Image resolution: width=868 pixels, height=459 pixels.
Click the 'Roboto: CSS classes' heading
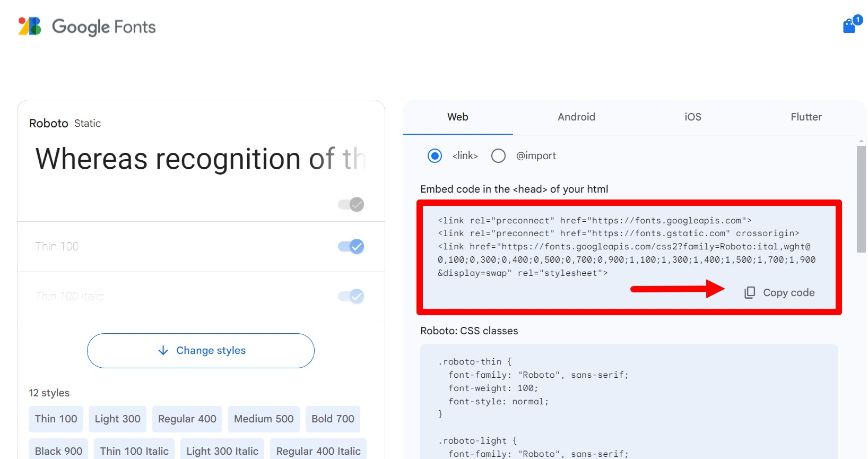469,331
